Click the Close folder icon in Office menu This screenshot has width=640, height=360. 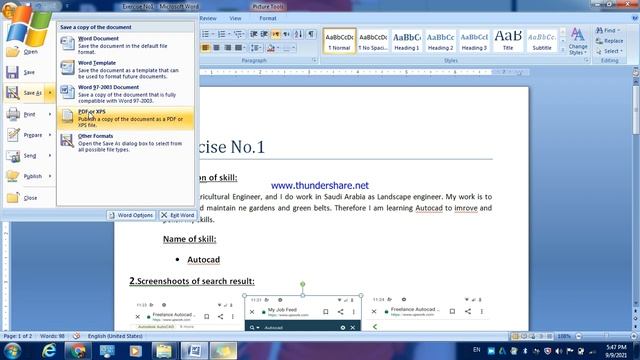pyautogui.click(x=13, y=198)
